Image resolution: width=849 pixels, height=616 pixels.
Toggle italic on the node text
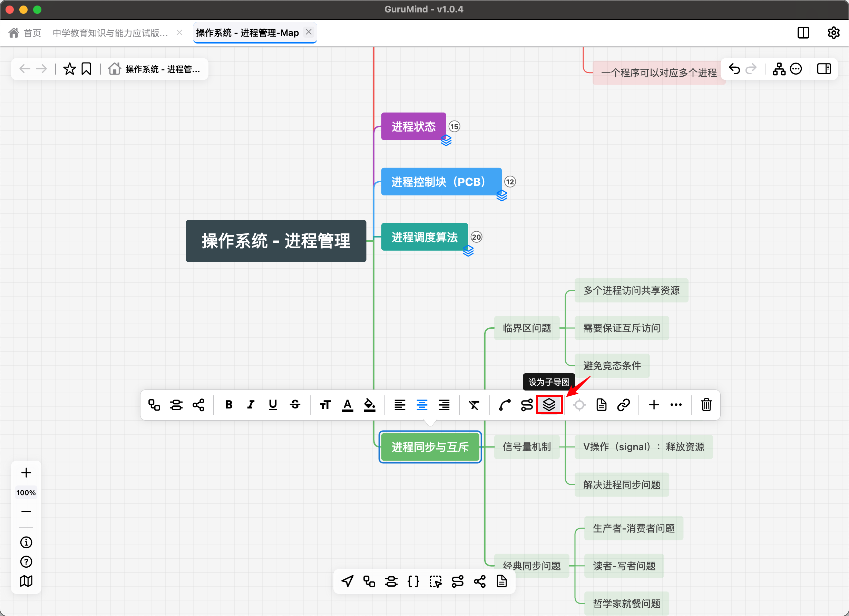click(251, 405)
